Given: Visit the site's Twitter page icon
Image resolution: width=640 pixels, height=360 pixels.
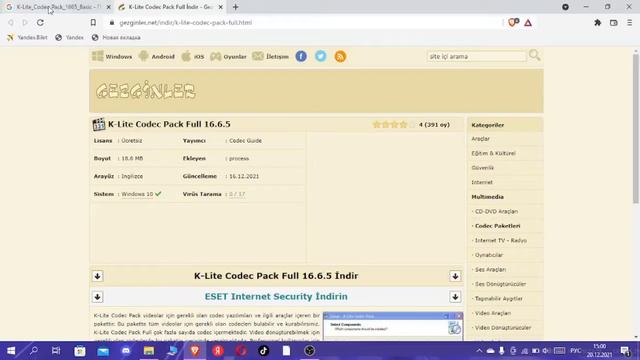Looking at the screenshot, I should coord(321,56).
